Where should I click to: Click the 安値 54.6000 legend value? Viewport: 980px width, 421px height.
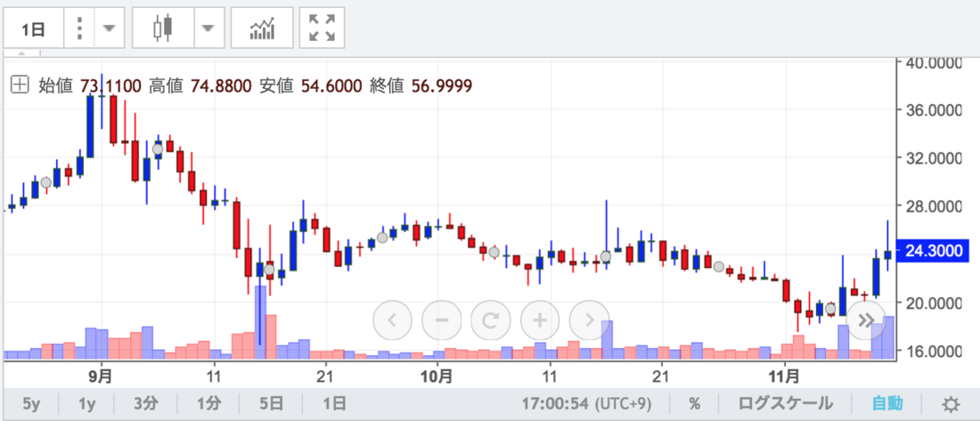click(310, 85)
